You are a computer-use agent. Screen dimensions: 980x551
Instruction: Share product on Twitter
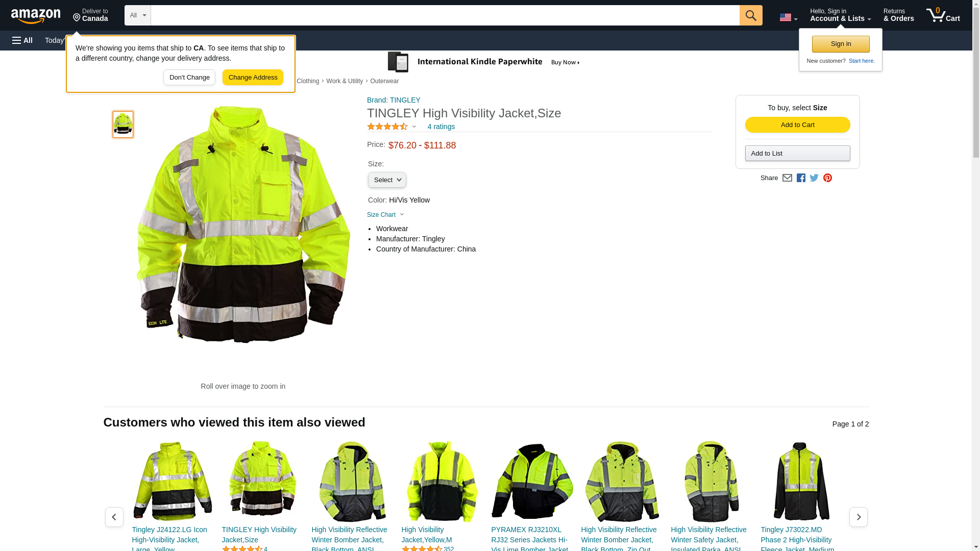click(x=814, y=178)
